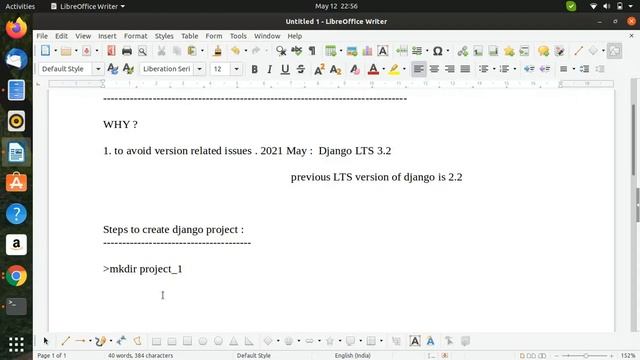
Task: Open Font Size dropdown arrow
Action: click(x=236, y=69)
